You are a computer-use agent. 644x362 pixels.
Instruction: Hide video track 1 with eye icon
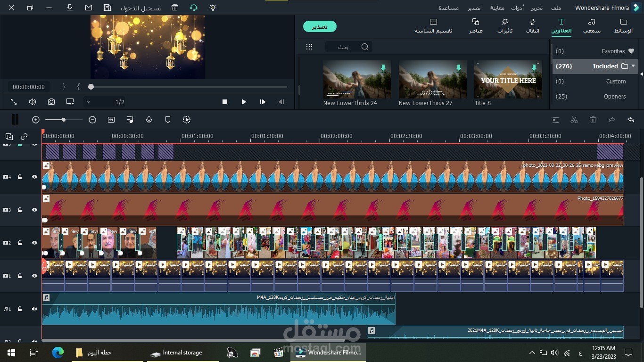34,276
